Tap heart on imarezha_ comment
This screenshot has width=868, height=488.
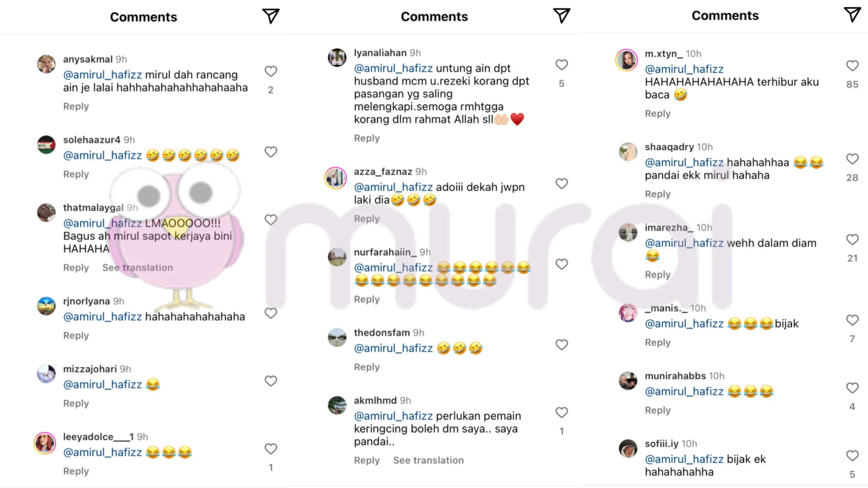click(x=852, y=239)
